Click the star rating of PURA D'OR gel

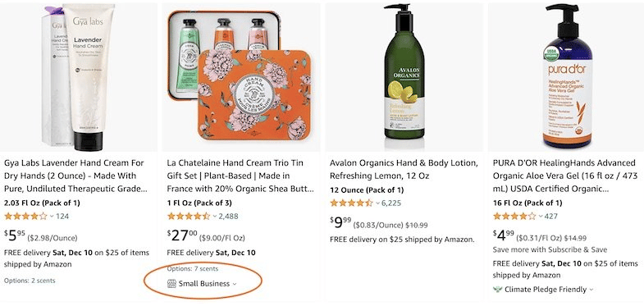click(x=514, y=216)
